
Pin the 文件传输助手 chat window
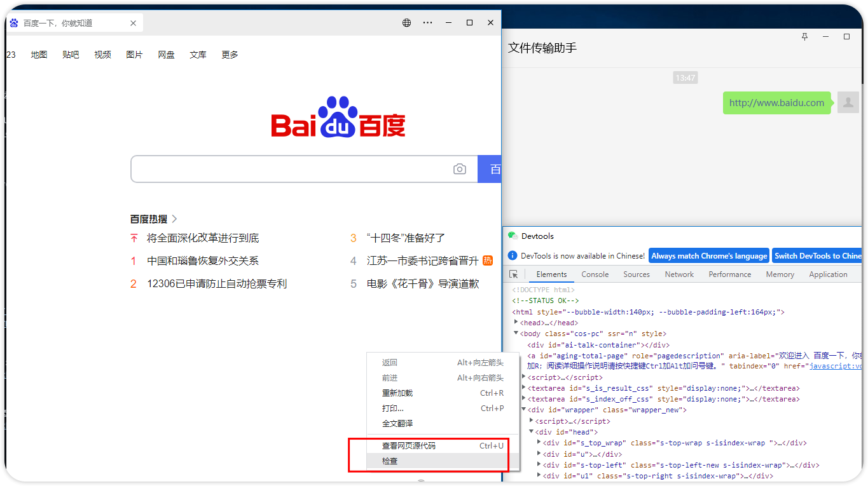click(804, 37)
